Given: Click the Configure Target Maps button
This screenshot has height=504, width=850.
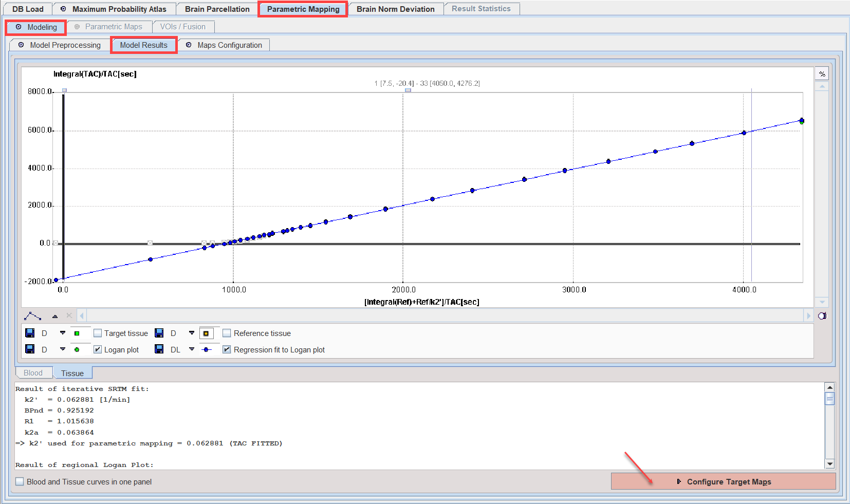Looking at the screenshot, I should (x=723, y=481).
